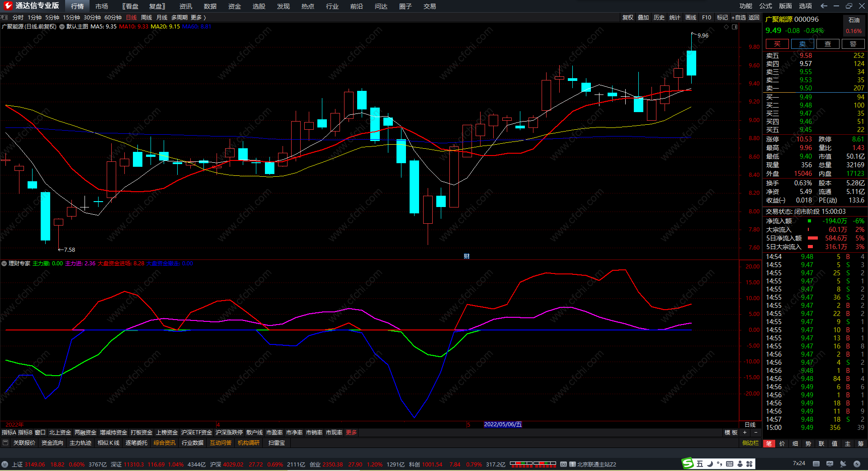The height and width of the screenshot is (471, 868).
Task: Click the 财 marker on the chart
Action: [x=467, y=256]
